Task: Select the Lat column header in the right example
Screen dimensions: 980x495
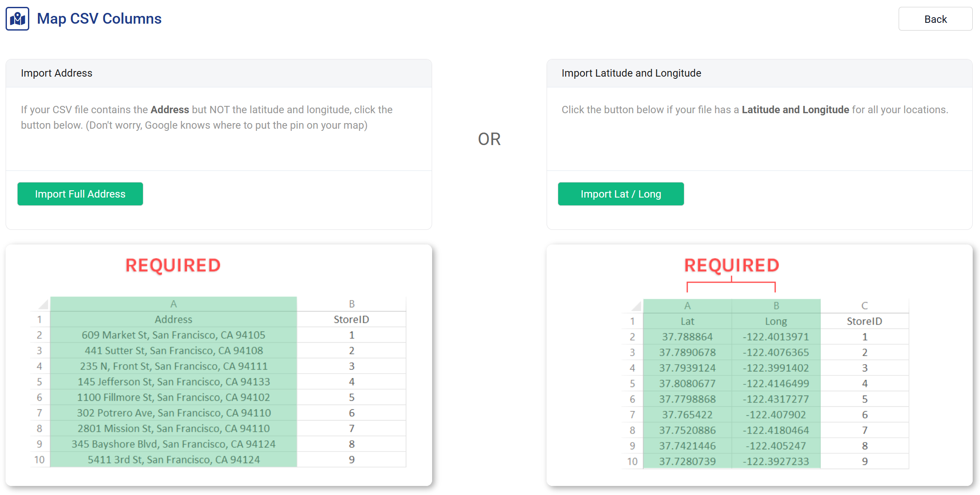Action: (687, 321)
